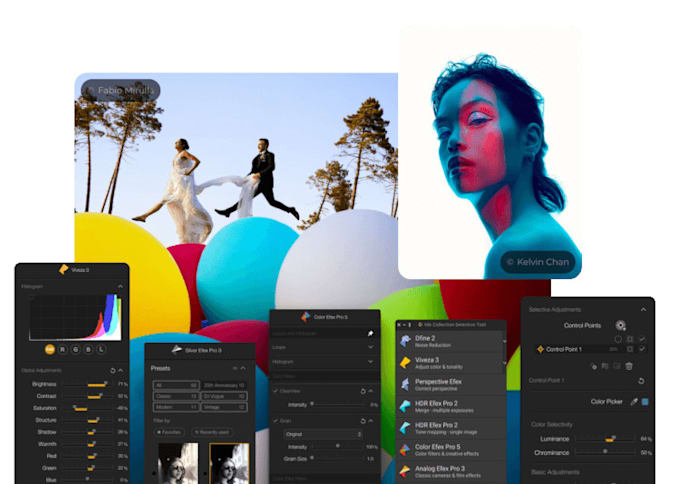
Task: Select the first black and white preset thumbnail
Action: (178, 463)
